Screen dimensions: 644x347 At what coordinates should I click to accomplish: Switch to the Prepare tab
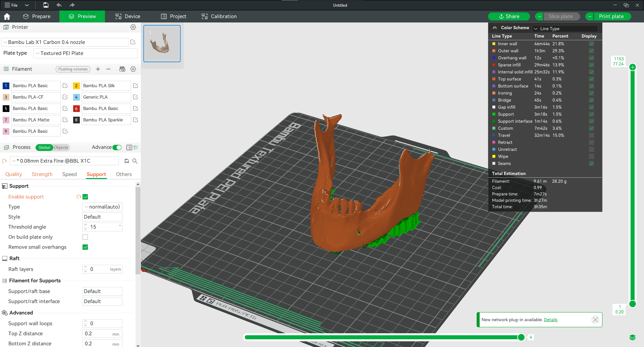[37, 16]
